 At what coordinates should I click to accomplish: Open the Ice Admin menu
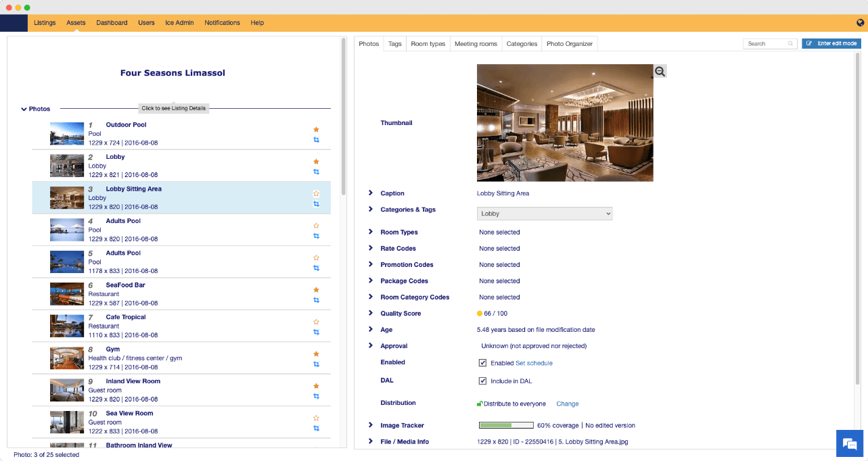[x=179, y=23]
